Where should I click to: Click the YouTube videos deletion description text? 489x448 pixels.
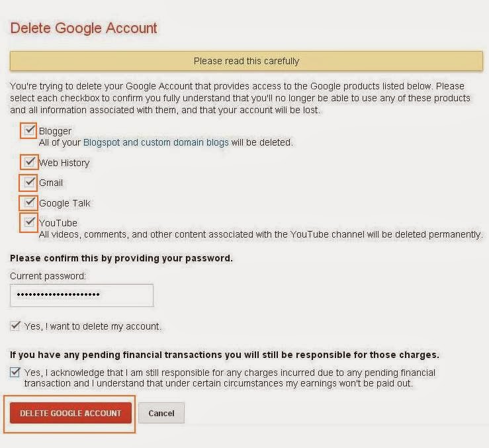260,234
